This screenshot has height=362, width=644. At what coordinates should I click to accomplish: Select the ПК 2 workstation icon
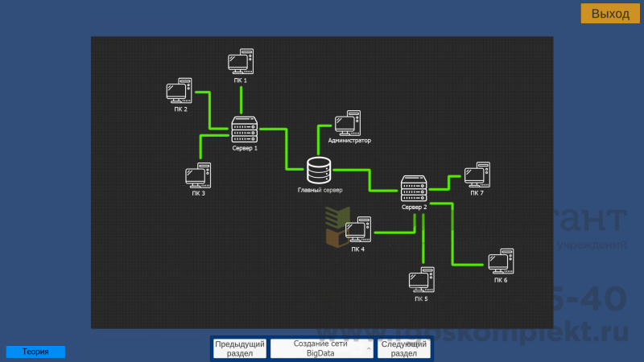click(x=180, y=91)
